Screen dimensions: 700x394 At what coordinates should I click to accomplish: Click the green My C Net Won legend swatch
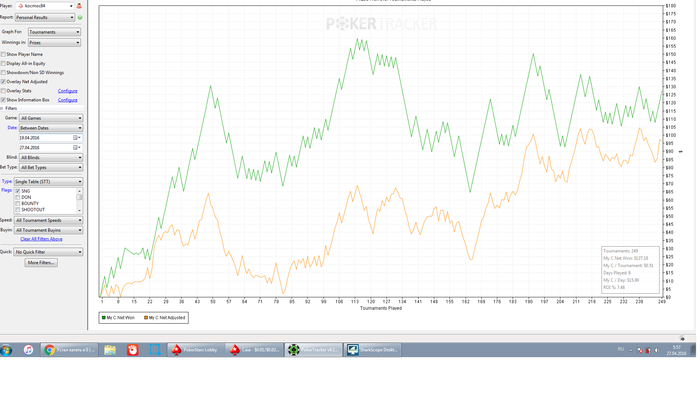tap(104, 318)
